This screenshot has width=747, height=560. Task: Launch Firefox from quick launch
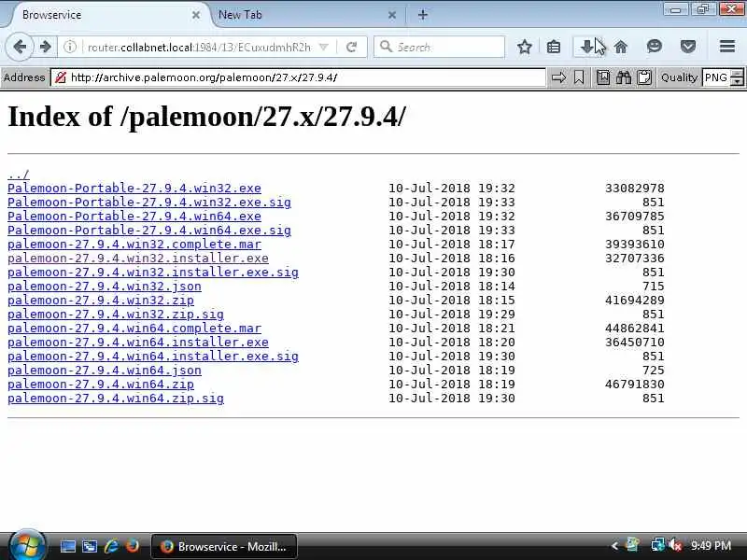tap(133, 545)
